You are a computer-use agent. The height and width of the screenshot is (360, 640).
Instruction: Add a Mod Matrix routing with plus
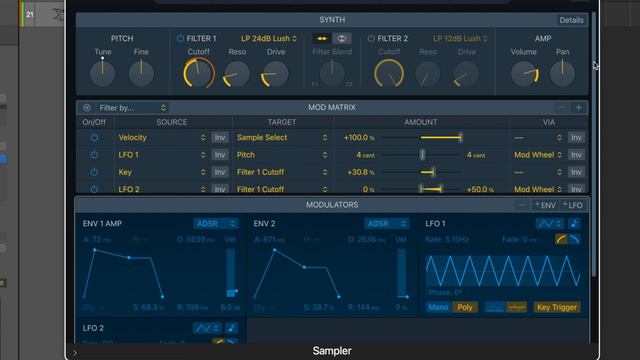tap(579, 108)
